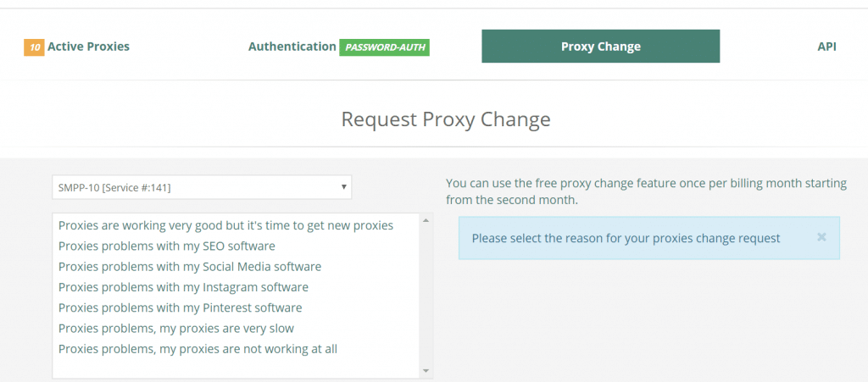Choose 'my proxies are very slow' reason
Screen dimensions: 868x382
click(x=176, y=329)
